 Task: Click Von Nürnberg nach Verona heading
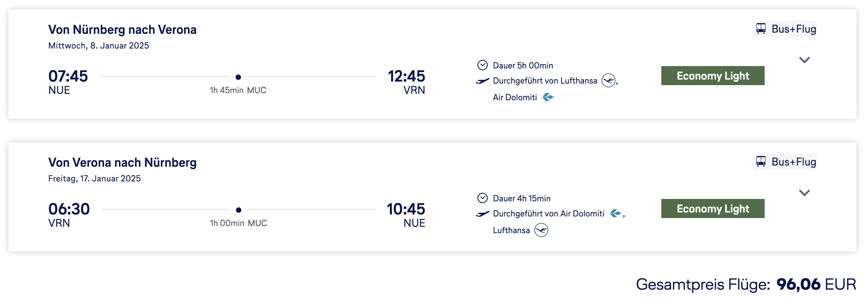(122, 30)
